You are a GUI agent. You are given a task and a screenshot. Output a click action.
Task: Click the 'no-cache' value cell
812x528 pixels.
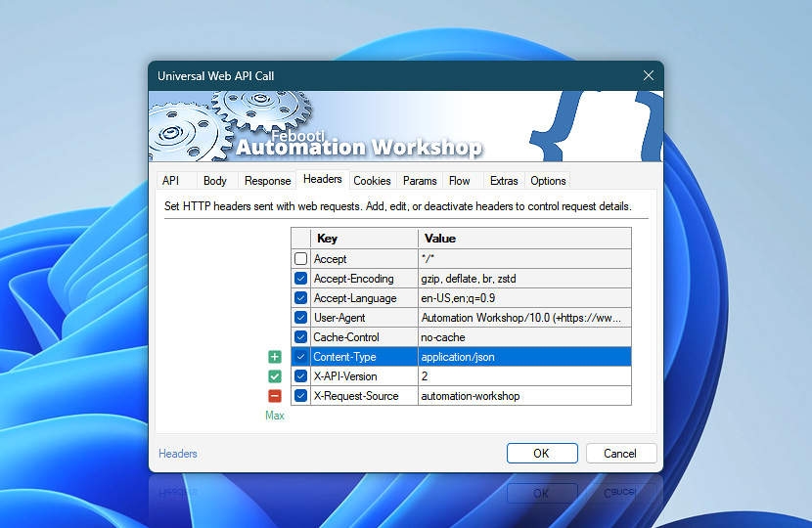pos(524,337)
